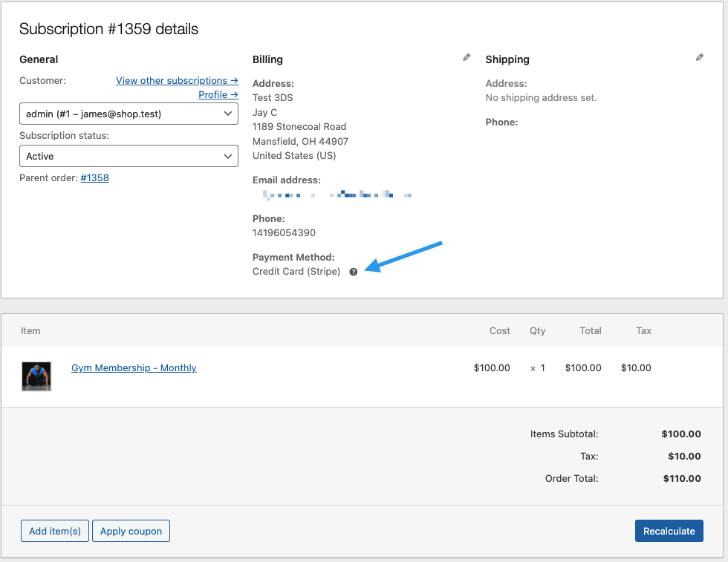Click the Subscription #1359 details heading
The width and height of the screenshot is (728, 562).
(x=108, y=29)
